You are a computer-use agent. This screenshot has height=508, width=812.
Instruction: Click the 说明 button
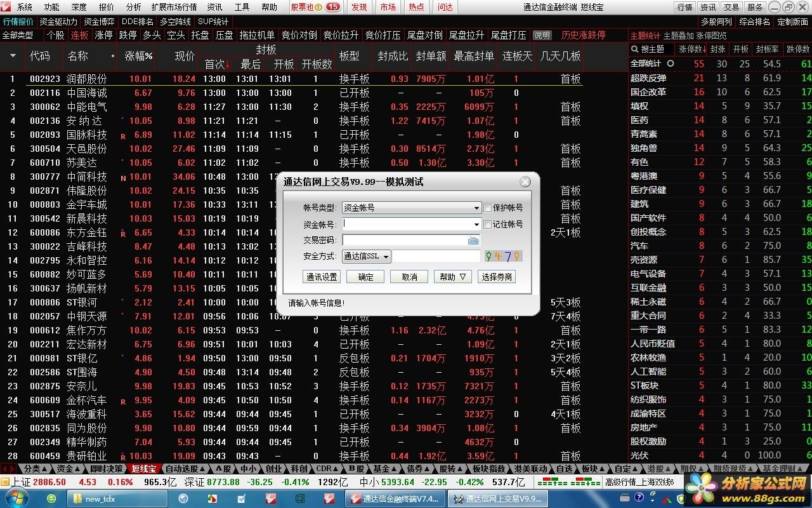point(542,36)
